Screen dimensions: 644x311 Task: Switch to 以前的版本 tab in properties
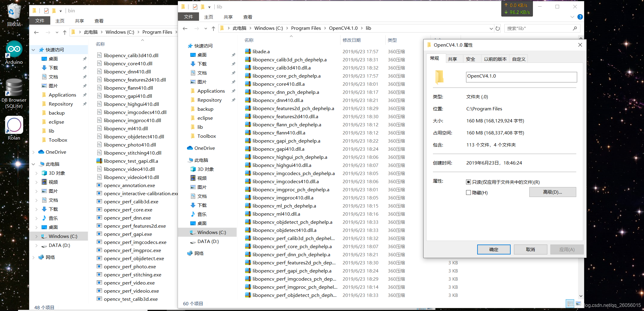tap(495, 59)
